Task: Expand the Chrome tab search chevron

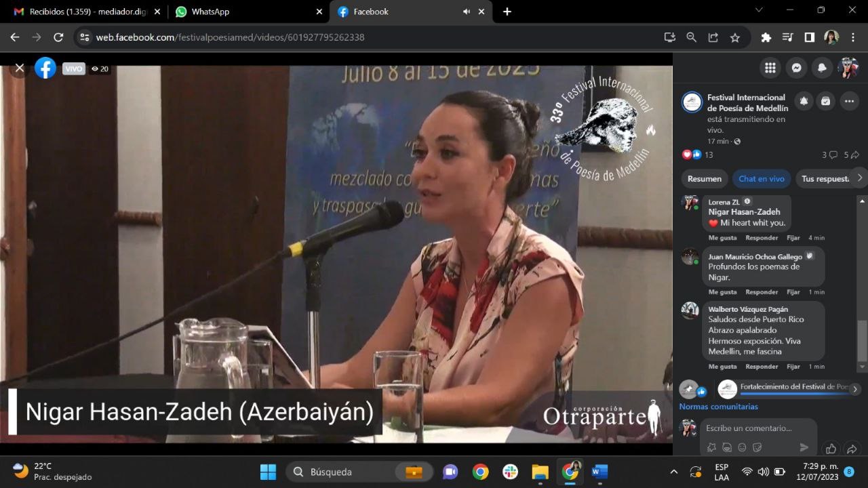Action: coord(759,11)
